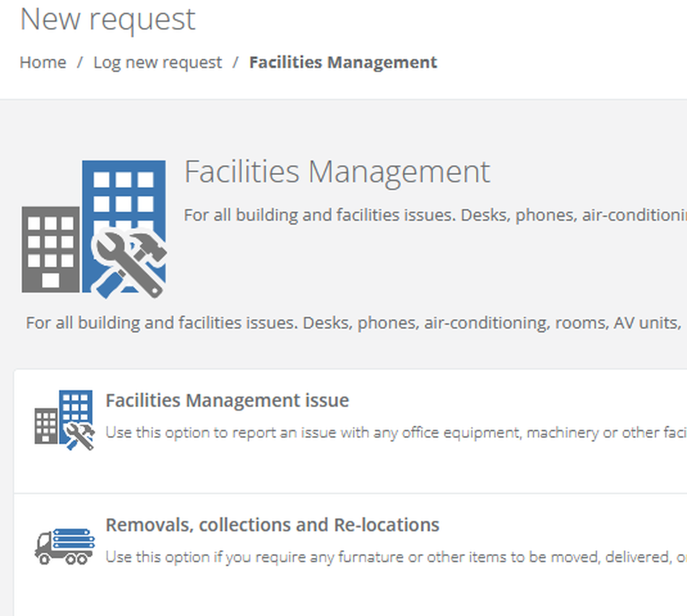The image size is (687, 616).
Task: Click the large Facilities Management buildings icon
Action: pyautogui.click(x=94, y=229)
